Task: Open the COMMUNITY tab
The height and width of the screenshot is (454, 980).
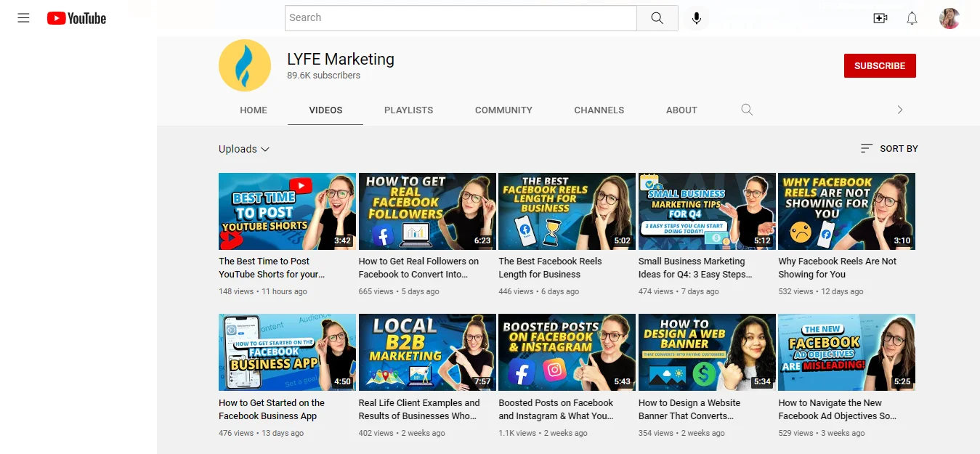Action: coord(503,110)
